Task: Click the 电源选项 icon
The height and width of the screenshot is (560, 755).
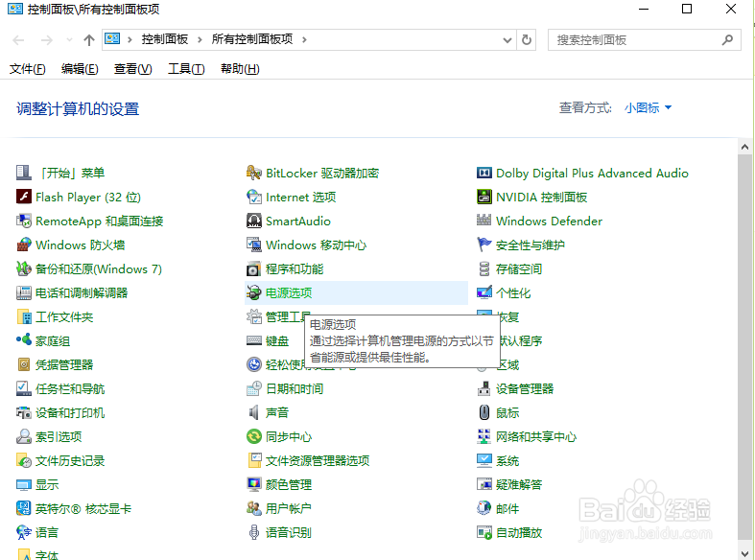Action: (254, 292)
